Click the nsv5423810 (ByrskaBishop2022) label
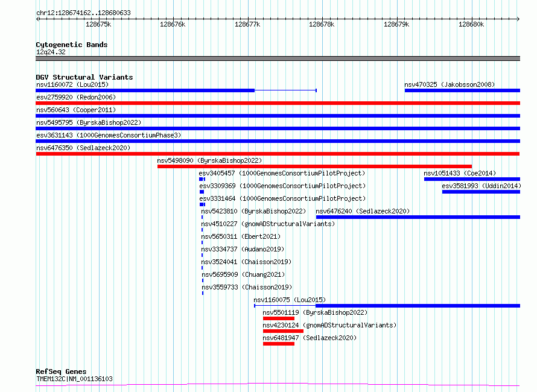Image resolution: width=537 pixels, height=392 pixels. coord(253,211)
